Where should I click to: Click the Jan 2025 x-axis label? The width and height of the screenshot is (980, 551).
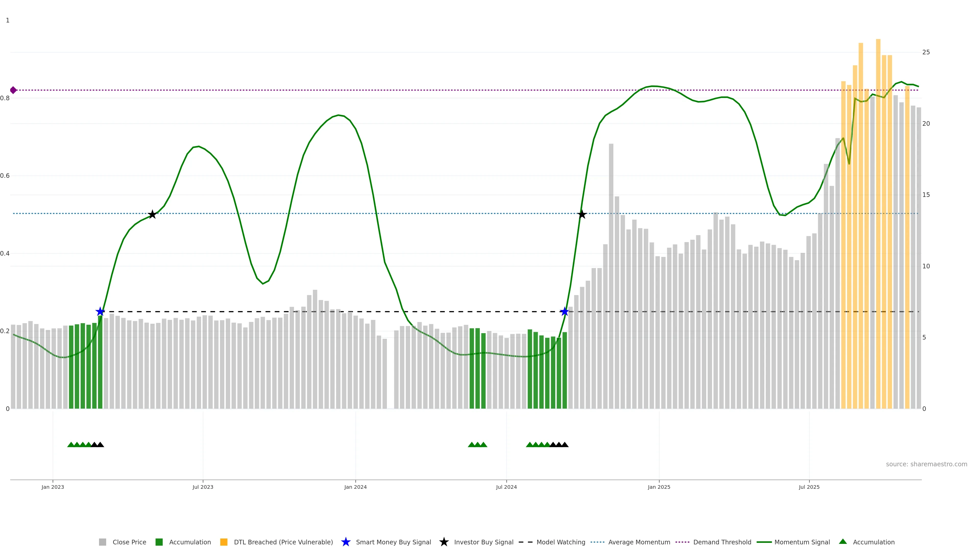[x=658, y=487]
